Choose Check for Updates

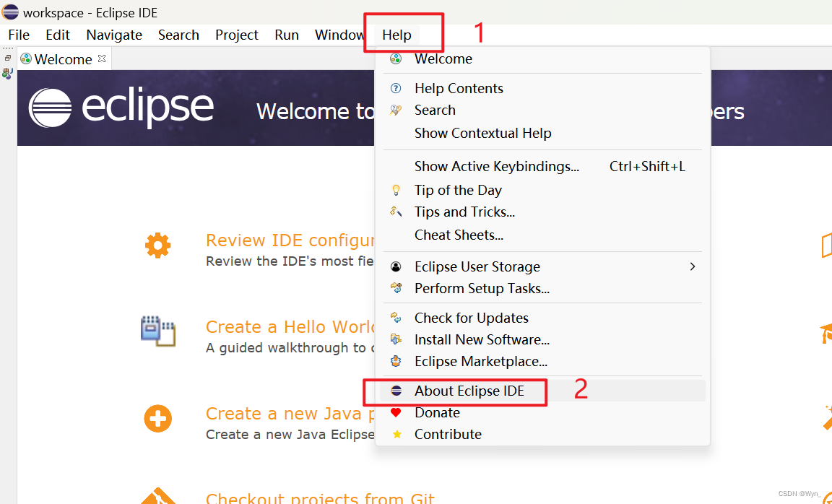tap(542, 318)
